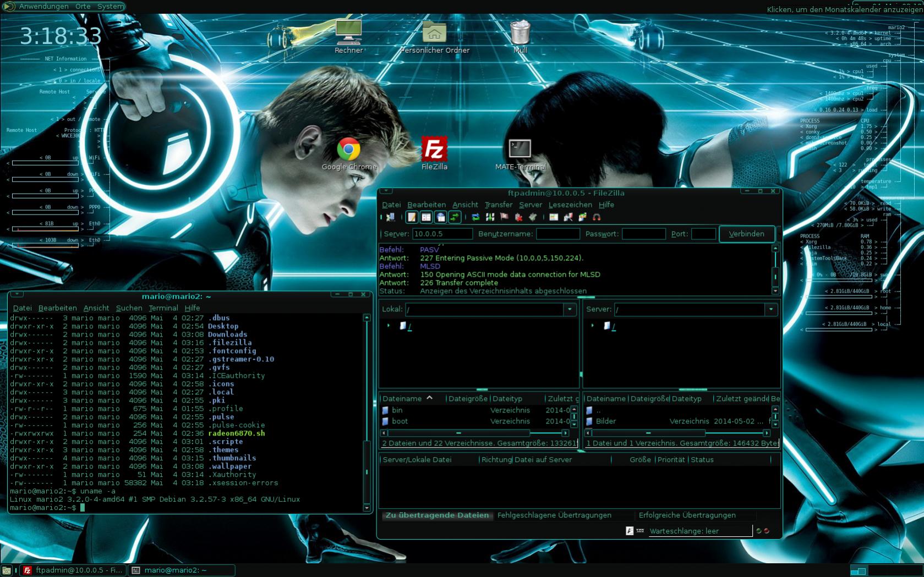Toggle the transfer queue display
Screen dimensions: 924x577
[x=455, y=217]
